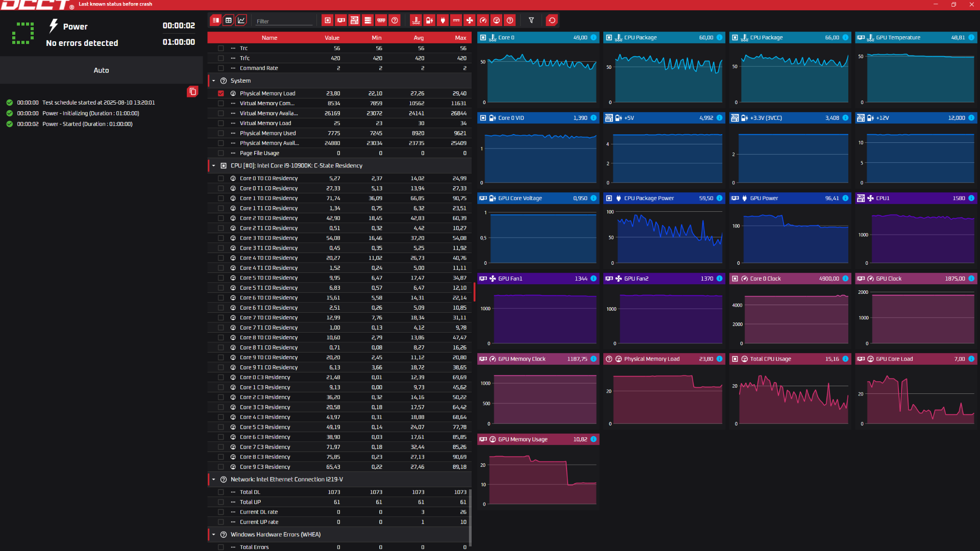The width and height of the screenshot is (980, 551).
Task: Collapse the Windows Hardware Errors section
Action: pyautogui.click(x=214, y=535)
